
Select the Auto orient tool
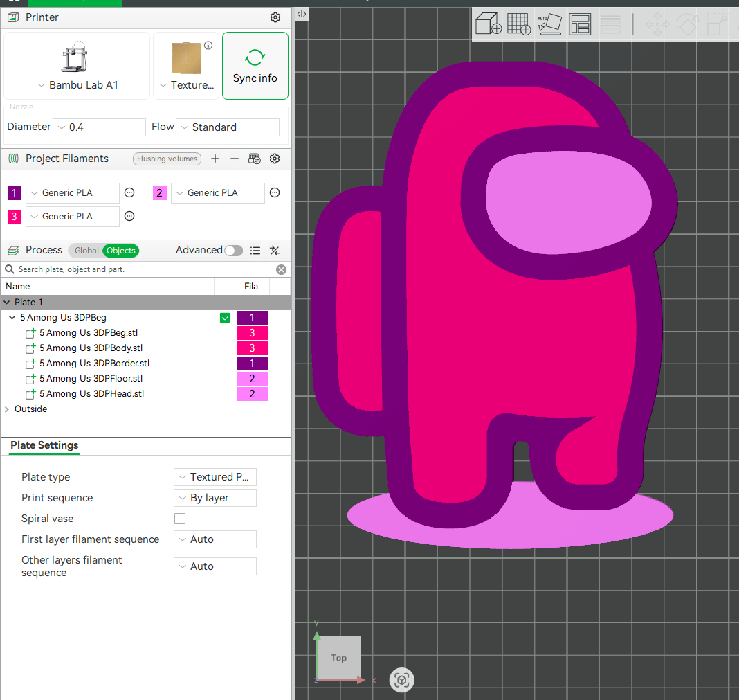point(550,24)
